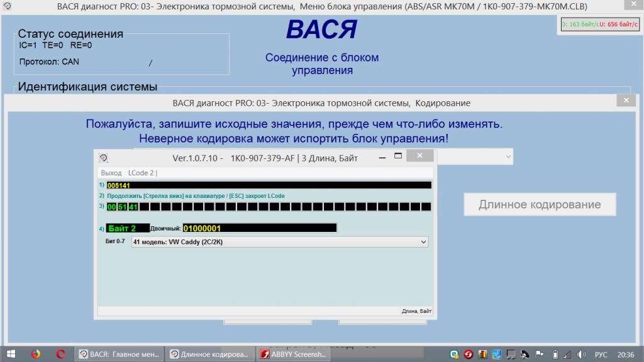Click the Бит 0-7 label
Viewport: 644px width, 362px height.
click(x=115, y=241)
